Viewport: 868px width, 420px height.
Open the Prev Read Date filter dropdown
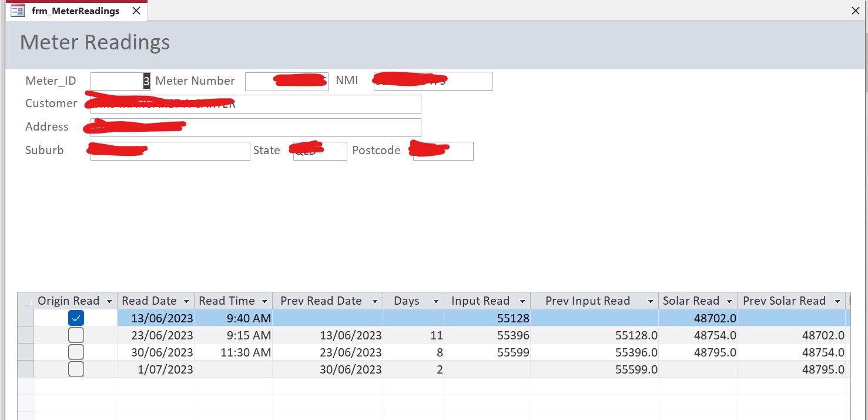[x=374, y=301]
